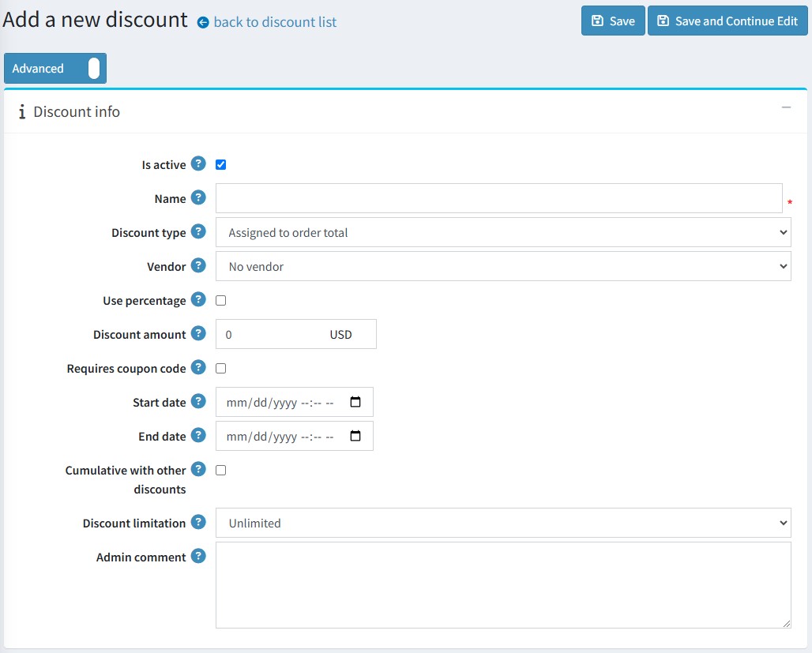Open Start date calendar picker icon
The image size is (812, 653).
pos(355,402)
